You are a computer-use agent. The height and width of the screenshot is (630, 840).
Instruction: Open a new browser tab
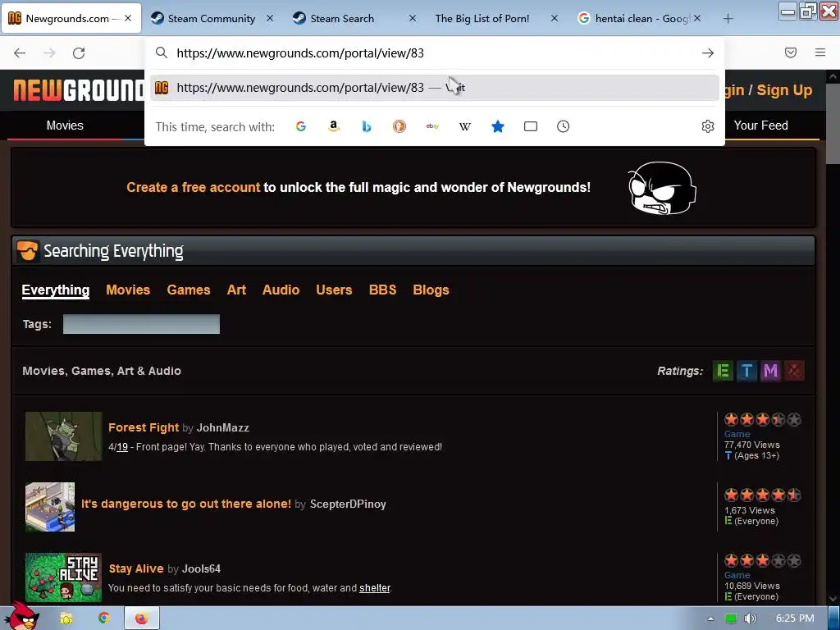[728, 19]
